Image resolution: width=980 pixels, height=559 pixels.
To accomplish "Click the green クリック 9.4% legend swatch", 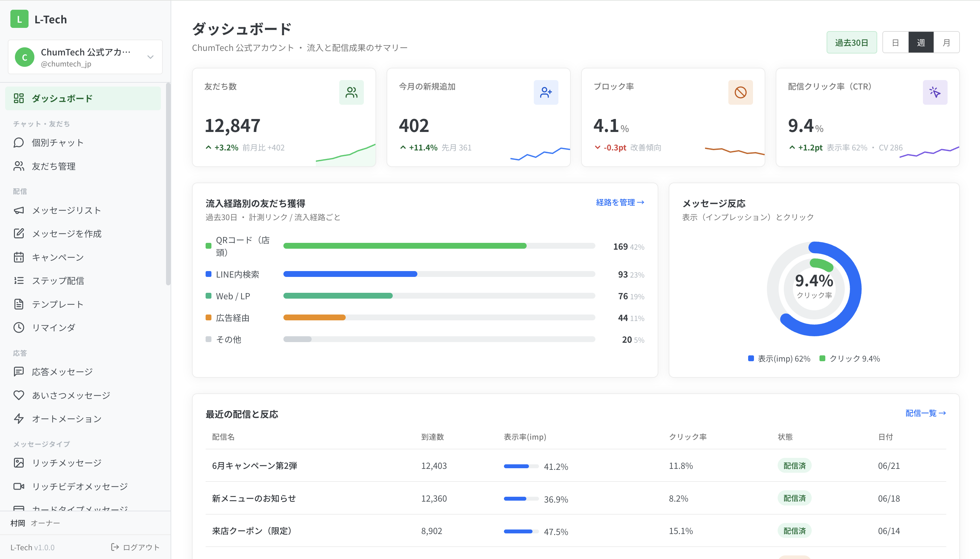I will pos(822,358).
